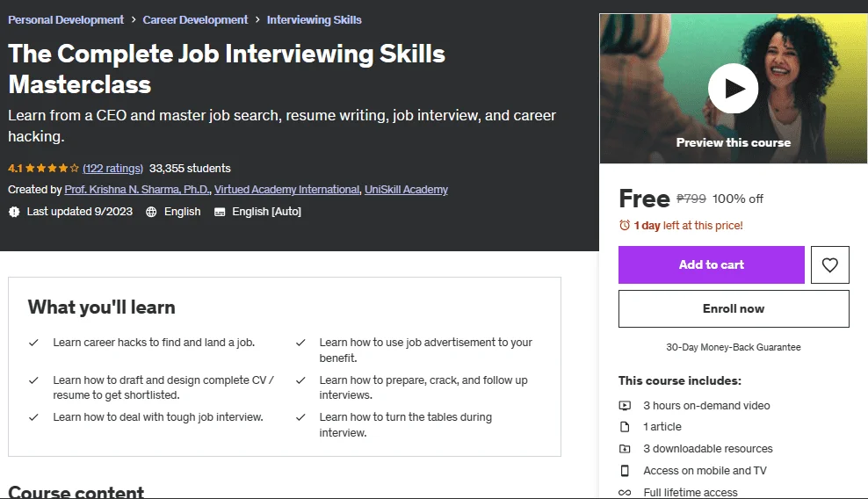The image size is (868, 499).
Task: Click the alarm clock icon beside price timer
Action: pyautogui.click(x=625, y=226)
